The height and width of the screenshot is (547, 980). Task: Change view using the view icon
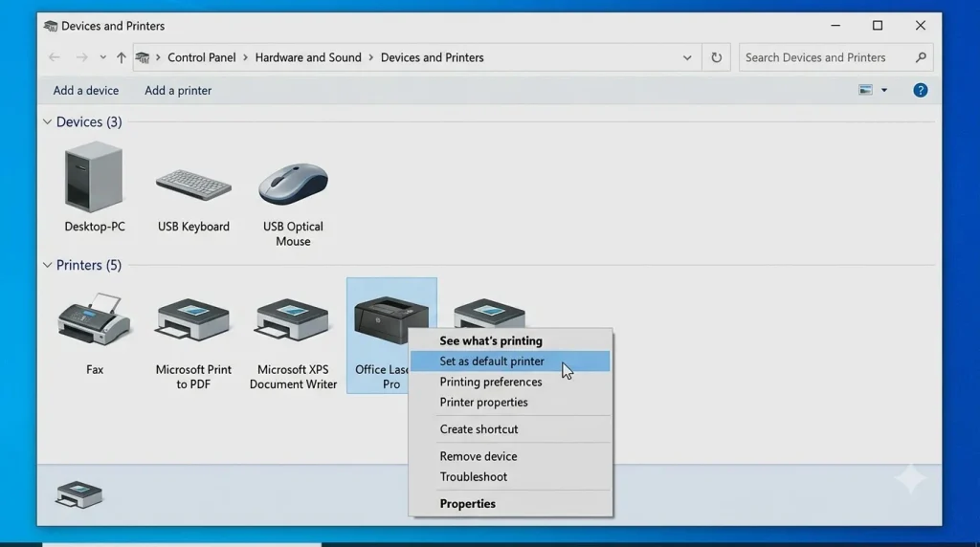865,90
